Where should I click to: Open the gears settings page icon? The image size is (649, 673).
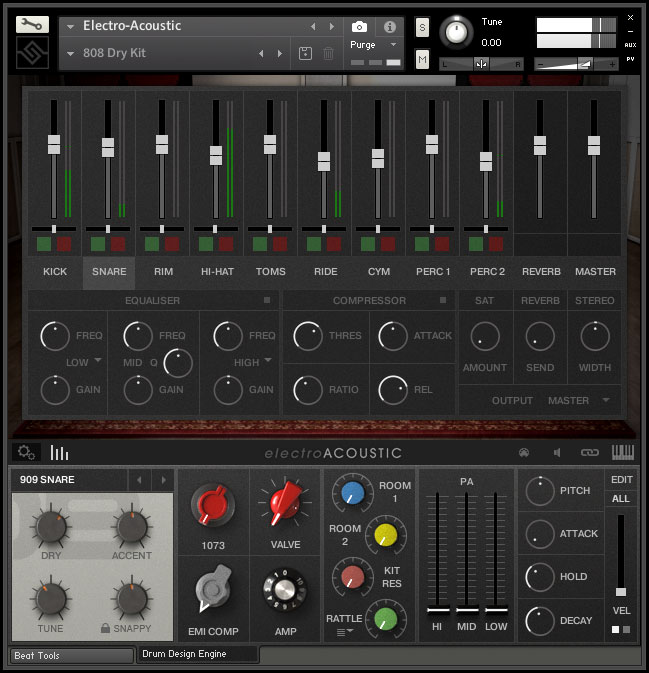click(27, 453)
